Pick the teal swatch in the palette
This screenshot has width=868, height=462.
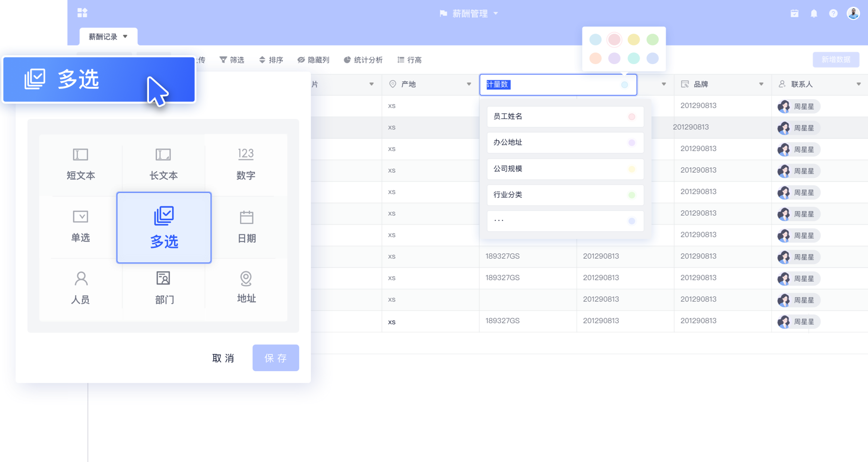point(634,58)
